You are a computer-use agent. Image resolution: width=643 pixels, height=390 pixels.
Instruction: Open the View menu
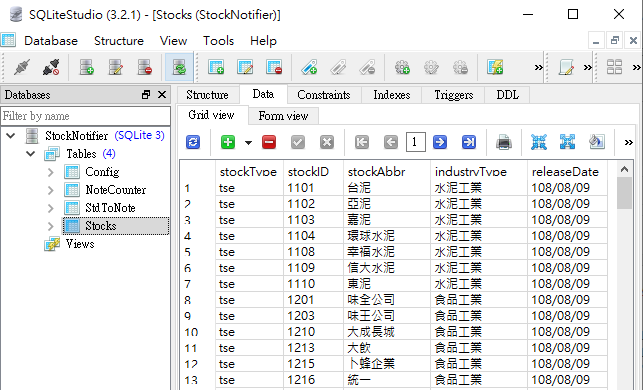(173, 41)
